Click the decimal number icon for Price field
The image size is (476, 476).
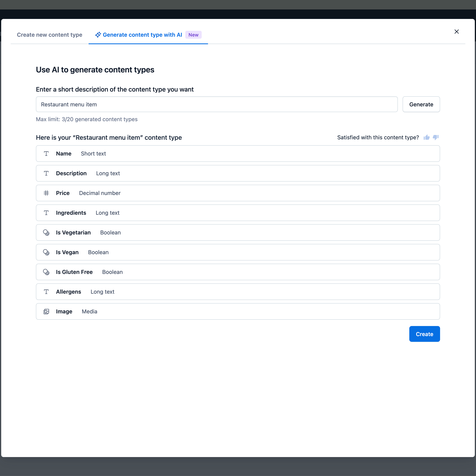click(46, 193)
